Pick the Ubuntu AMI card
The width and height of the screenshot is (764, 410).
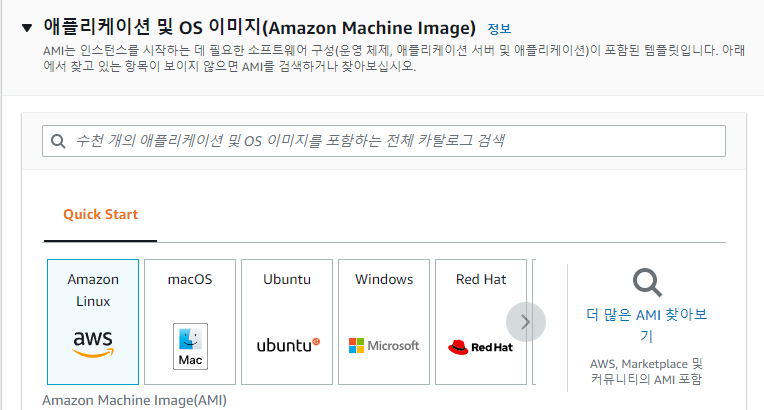[287, 322]
